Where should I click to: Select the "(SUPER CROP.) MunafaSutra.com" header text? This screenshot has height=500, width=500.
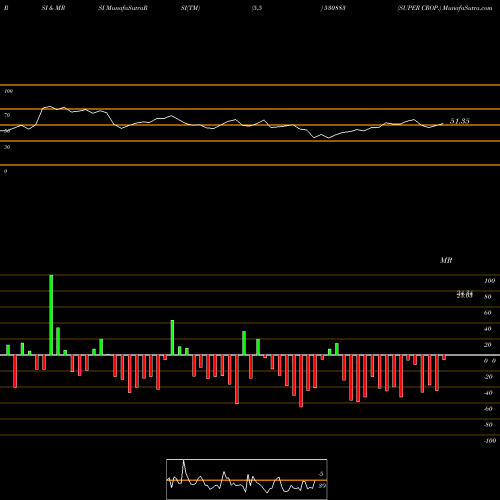pyautogui.click(x=445, y=8)
